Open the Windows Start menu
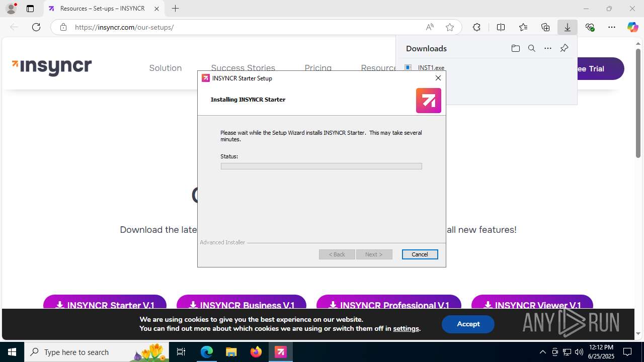This screenshot has width=644, height=362. [x=12, y=352]
